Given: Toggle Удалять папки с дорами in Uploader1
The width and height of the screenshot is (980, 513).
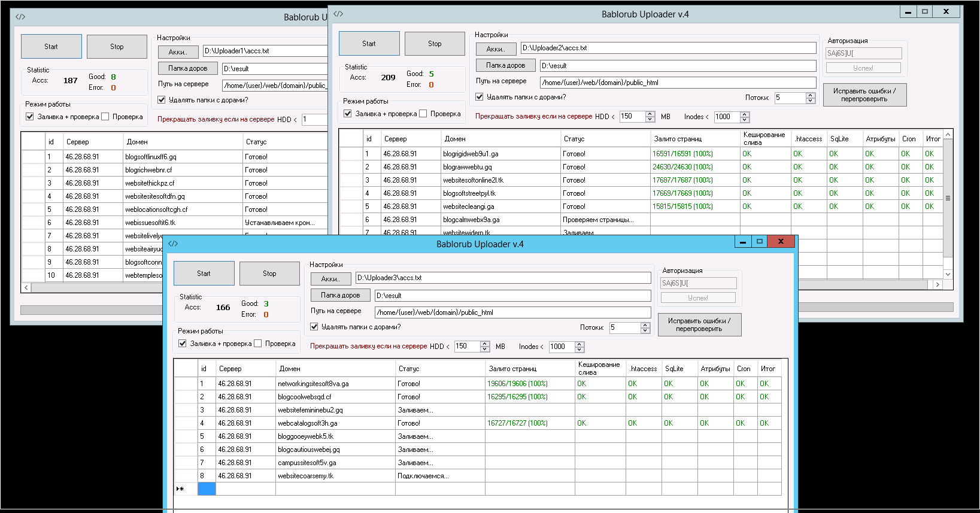Looking at the screenshot, I should pos(162,100).
